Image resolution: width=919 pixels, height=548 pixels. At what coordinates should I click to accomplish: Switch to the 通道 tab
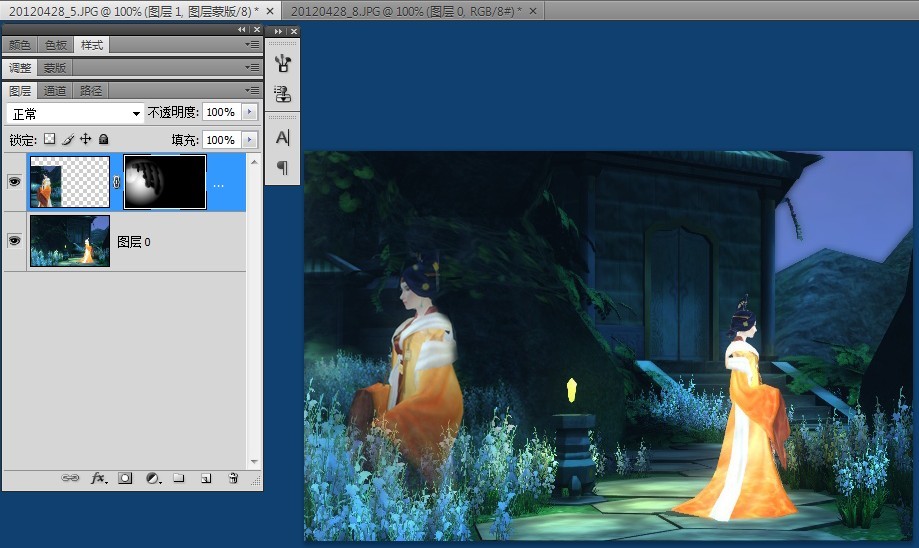[55, 91]
